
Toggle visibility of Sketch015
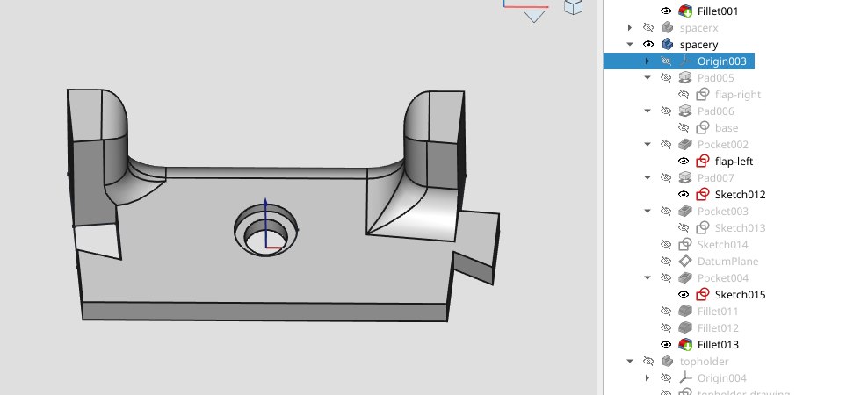[x=684, y=295]
